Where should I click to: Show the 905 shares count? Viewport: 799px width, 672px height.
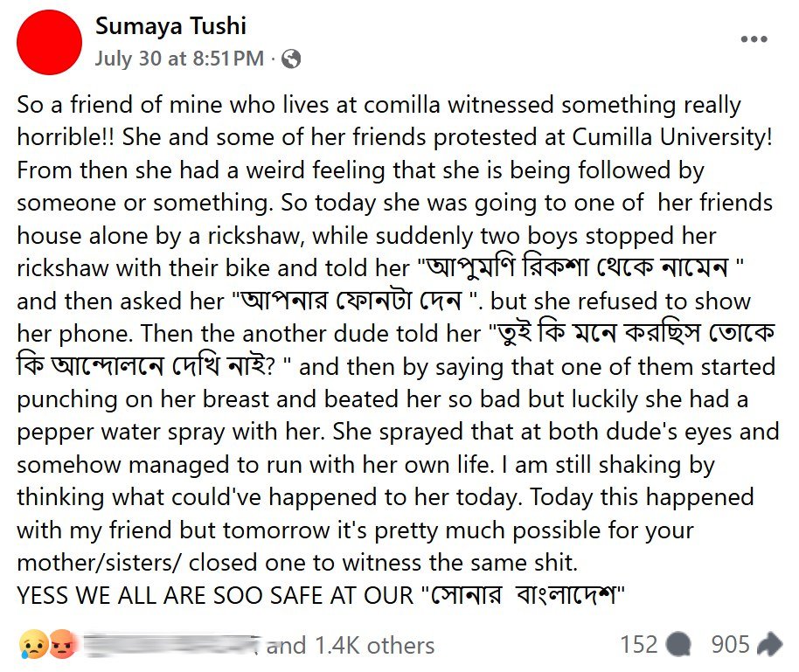point(730,645)
